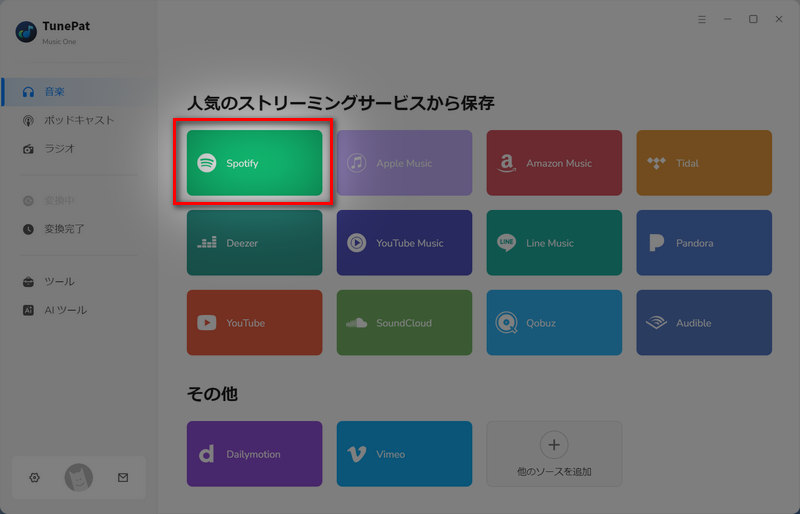Maximize the TunePat window
This screenshot has width=800, height=514.
[x=753, y=19]
